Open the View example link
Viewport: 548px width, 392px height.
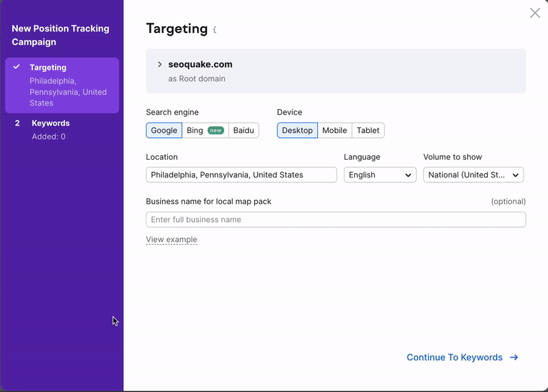171,240
